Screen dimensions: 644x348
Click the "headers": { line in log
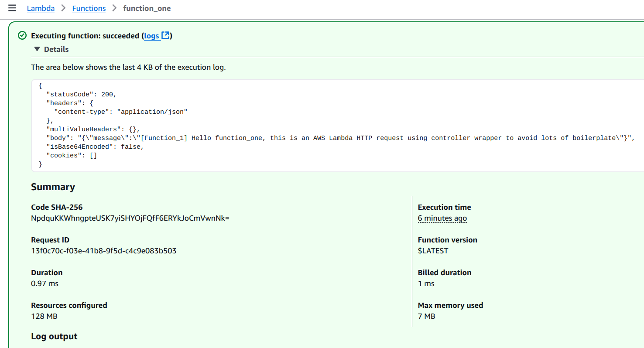70,103
